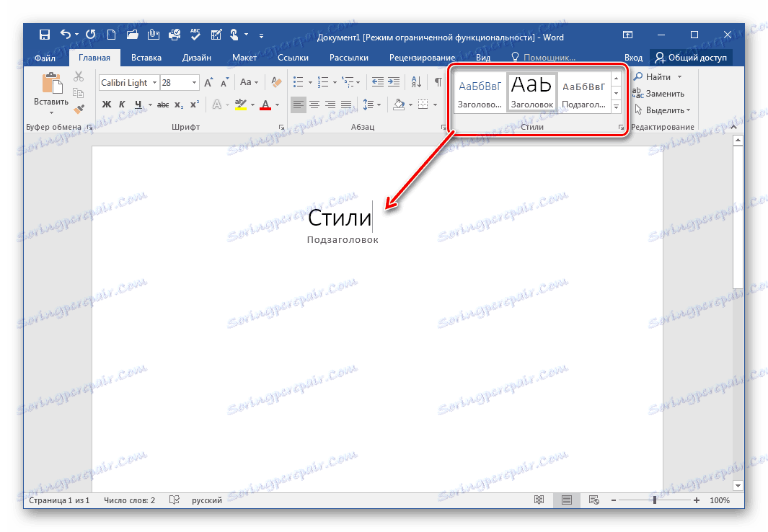This screenshot has height=532, width=768.
Task: Click the Sort icon in Абзац group
Action: coord(416,81)
